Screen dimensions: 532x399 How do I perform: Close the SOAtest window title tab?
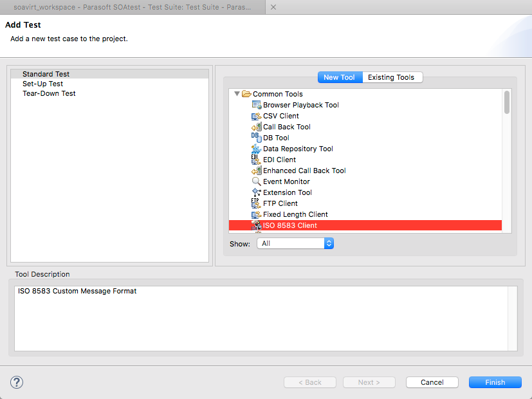[273, 7]
